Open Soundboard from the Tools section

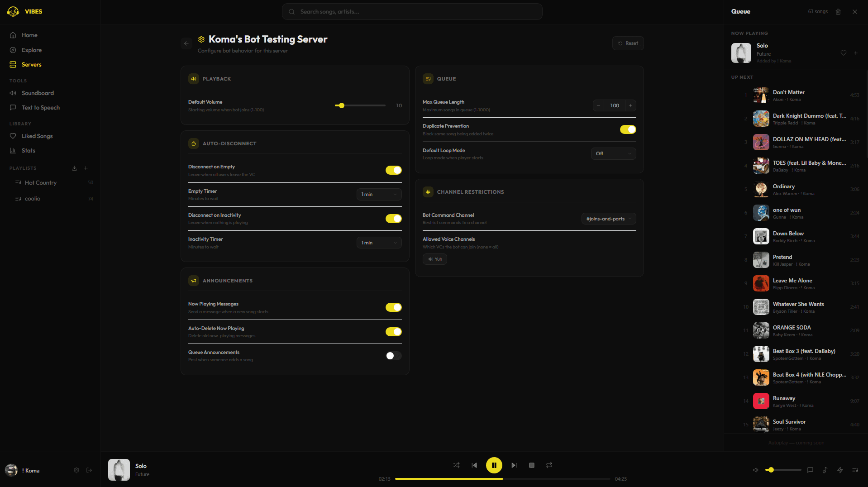click(38, 93)
